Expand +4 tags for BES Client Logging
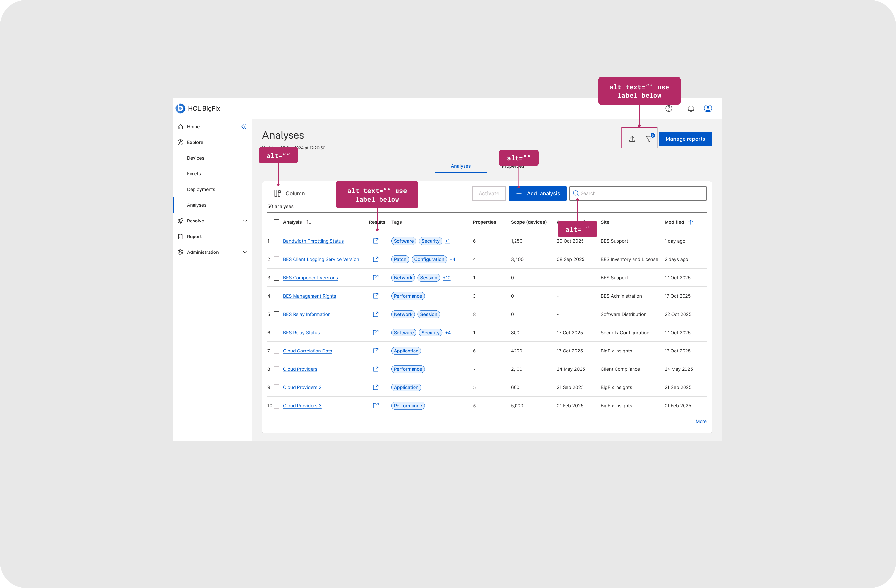 coord(452,259)
